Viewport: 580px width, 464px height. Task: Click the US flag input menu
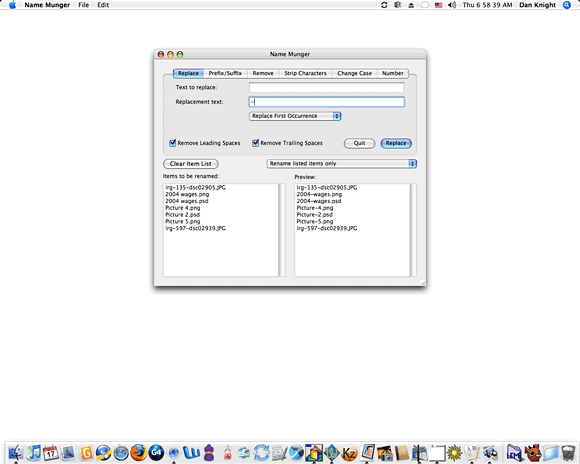click(438, 5)
